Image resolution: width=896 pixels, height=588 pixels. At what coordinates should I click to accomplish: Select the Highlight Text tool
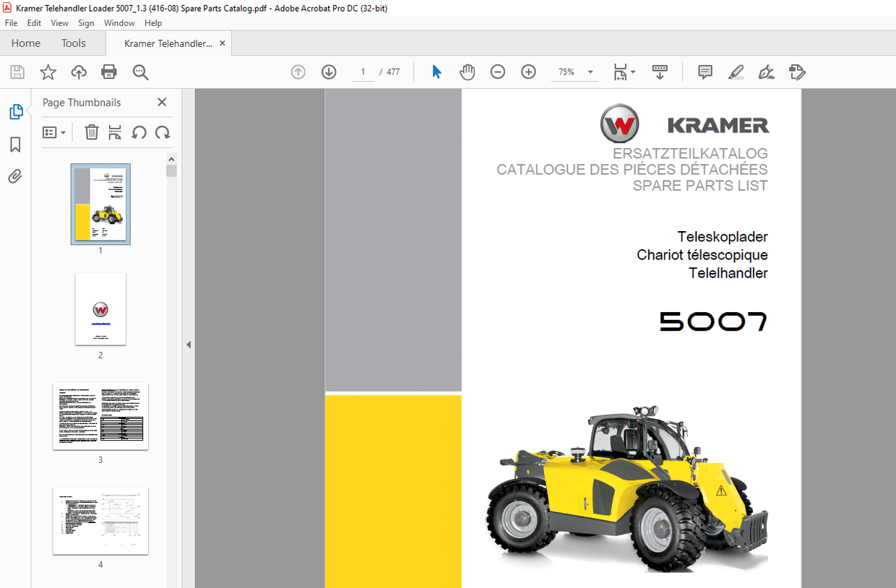pos(736,72)
